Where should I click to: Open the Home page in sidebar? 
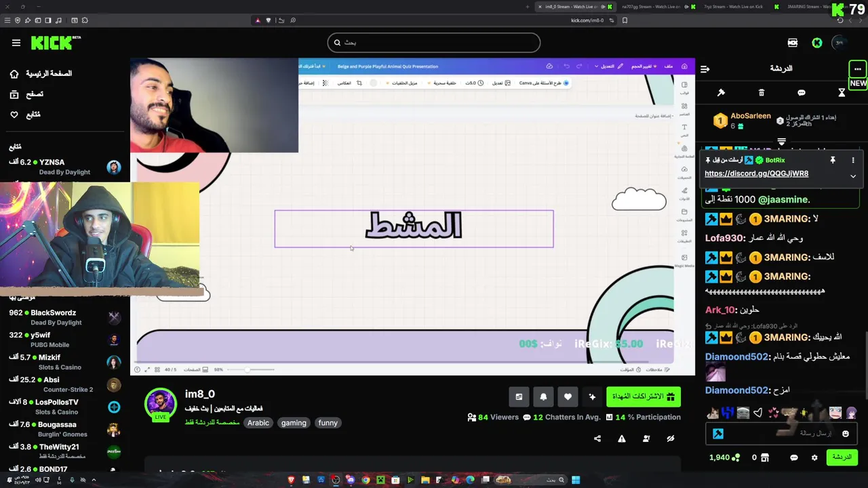(x=42, y=73)
